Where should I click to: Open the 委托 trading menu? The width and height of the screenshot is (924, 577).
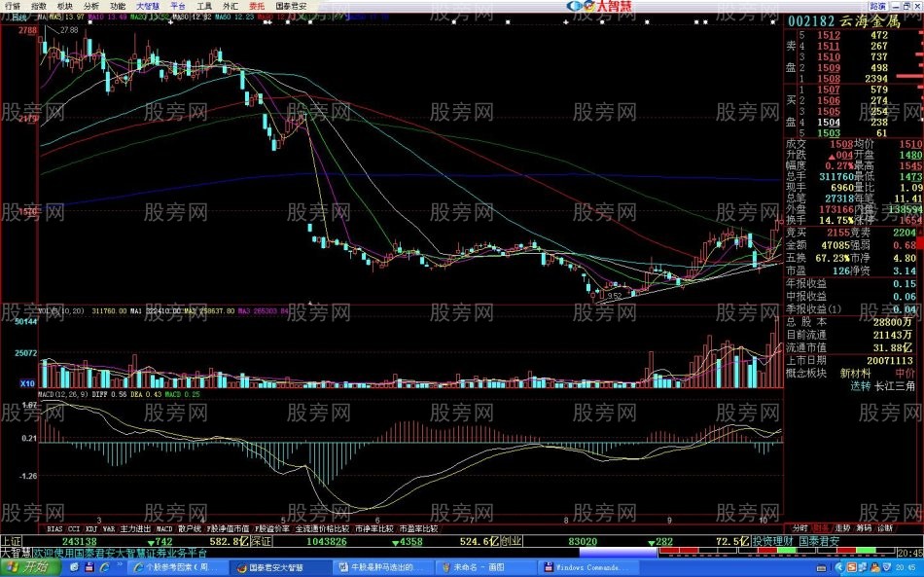click(257, 6)
